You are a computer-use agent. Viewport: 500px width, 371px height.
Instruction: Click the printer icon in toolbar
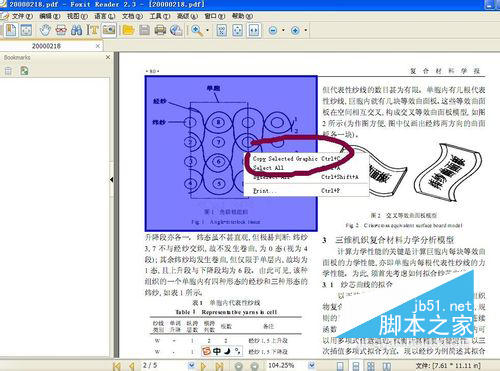coord(160,30)
